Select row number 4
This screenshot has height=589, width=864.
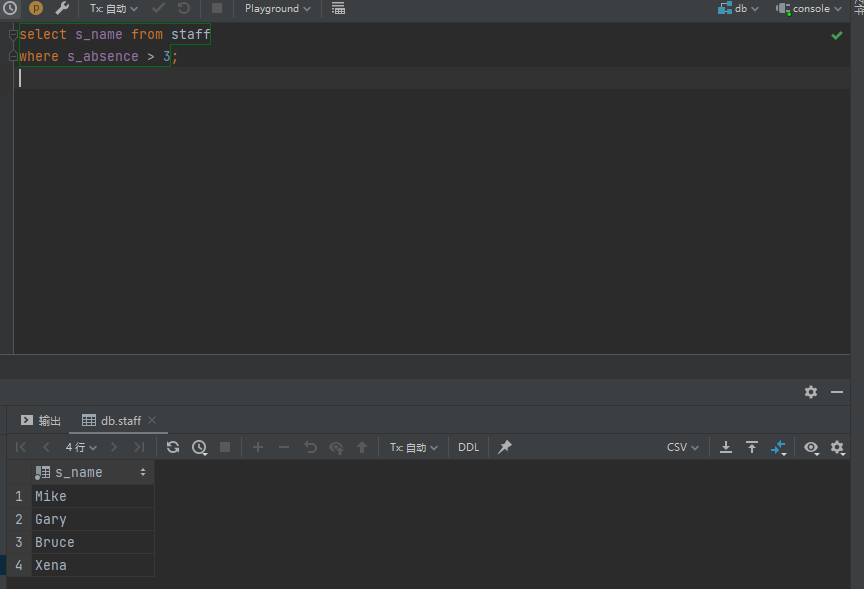pos(19,565)
